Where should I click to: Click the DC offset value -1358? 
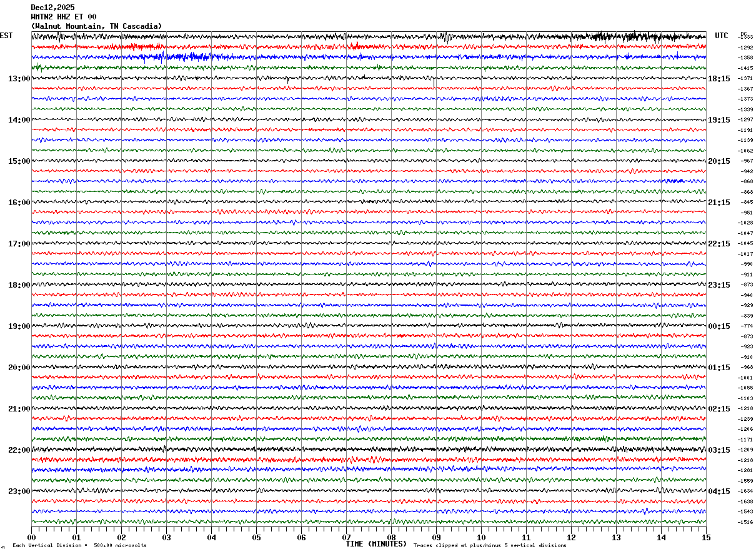pos(745,58)
